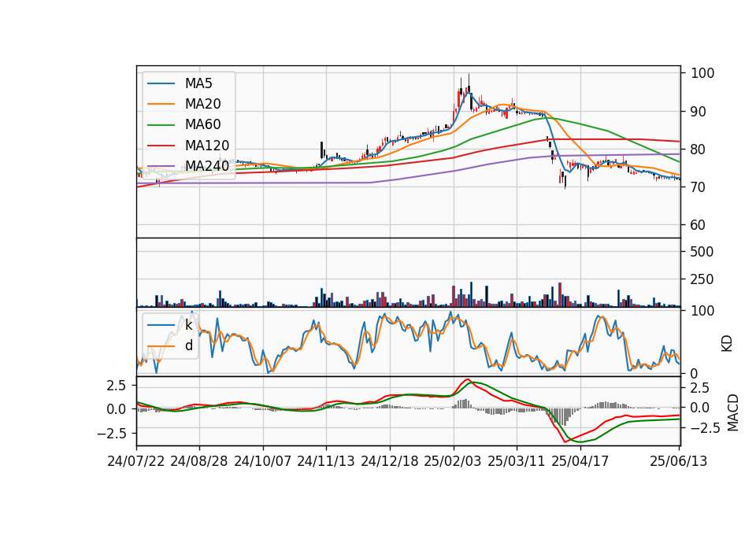Click the 25/04/17 date label

[x=580, y=461]
